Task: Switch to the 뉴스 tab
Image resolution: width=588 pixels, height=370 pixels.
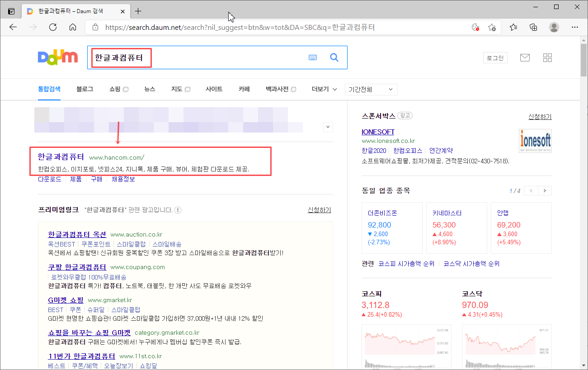Action: pyautogui.click(x=150, y=89)
